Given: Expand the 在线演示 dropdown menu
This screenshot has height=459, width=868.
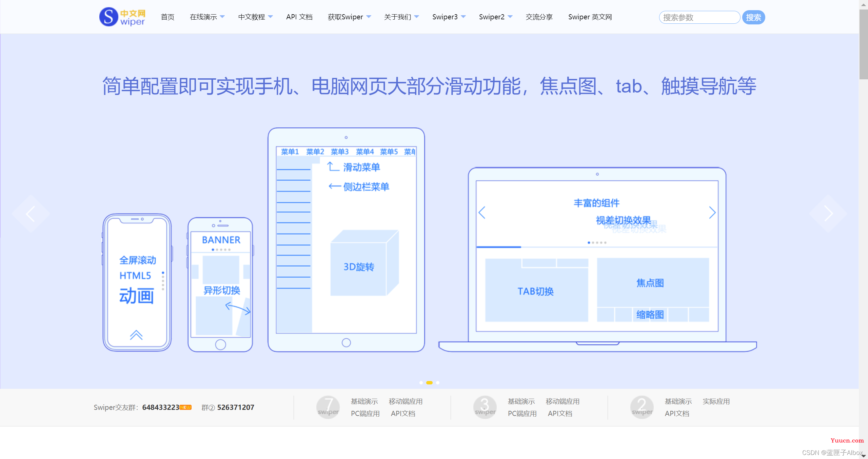Looking at the screenshot, I should [x=207, y=17].
